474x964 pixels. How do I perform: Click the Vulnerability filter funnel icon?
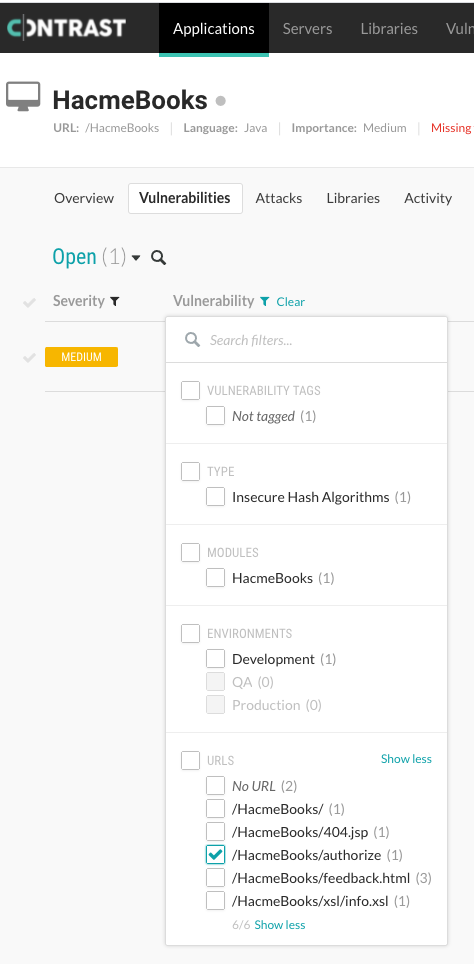click(x=264, y=301)
